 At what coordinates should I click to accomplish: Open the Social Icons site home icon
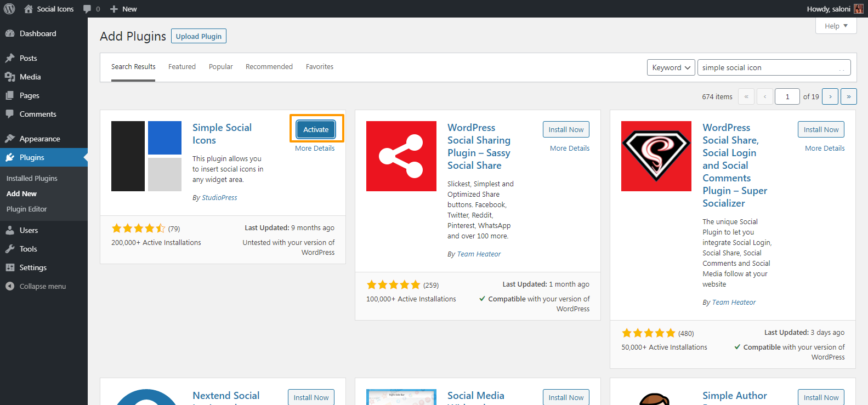[29, 9]
